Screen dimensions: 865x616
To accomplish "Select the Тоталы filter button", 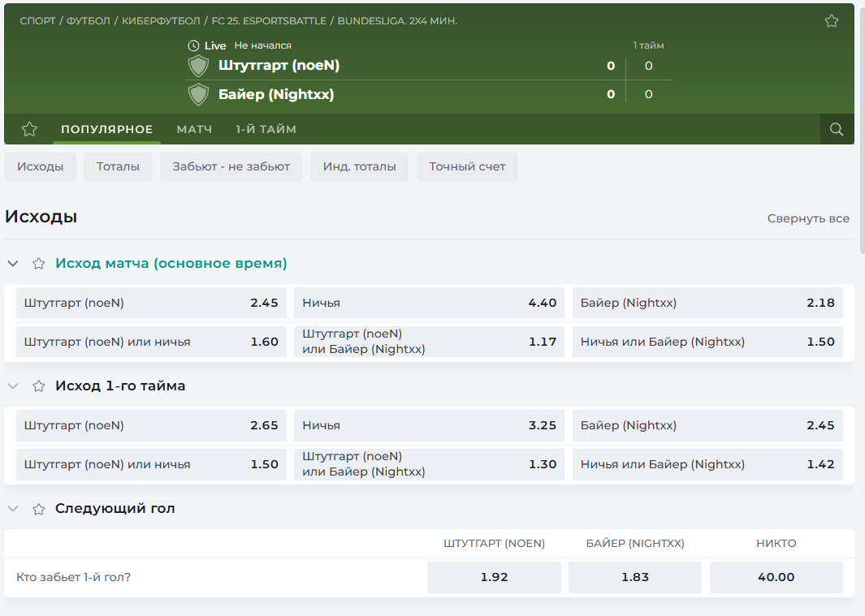I will 118,166.
